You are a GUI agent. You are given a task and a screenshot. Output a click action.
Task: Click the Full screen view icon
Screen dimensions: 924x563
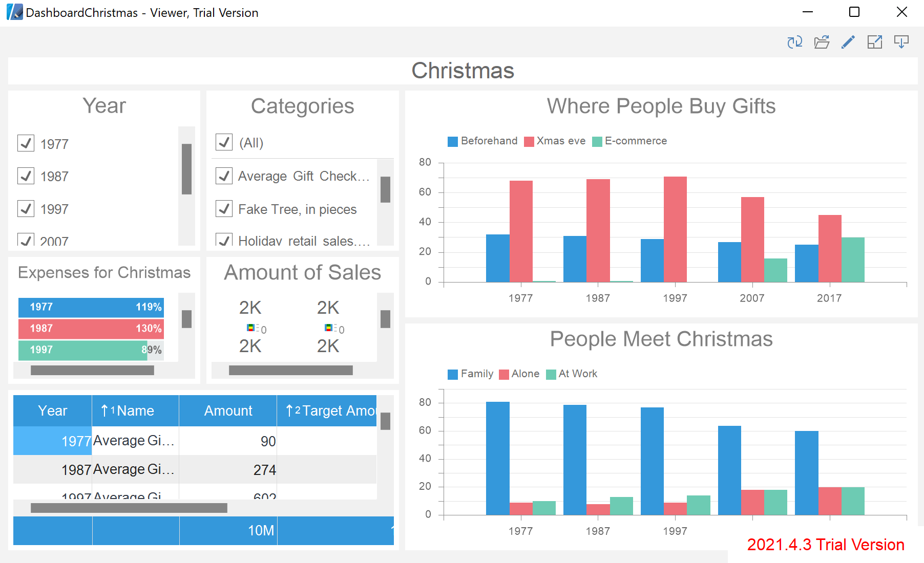click(875, 42)
